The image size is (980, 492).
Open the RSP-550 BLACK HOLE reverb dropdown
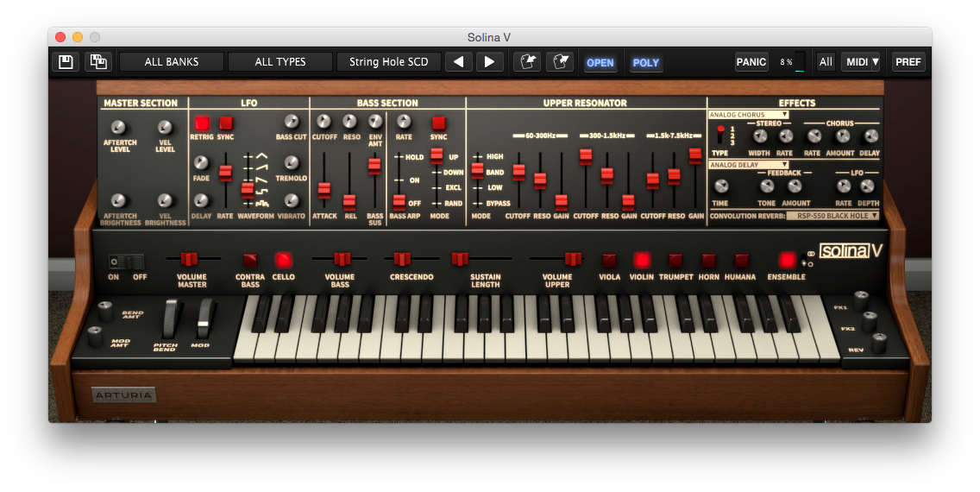pos(833,216)
